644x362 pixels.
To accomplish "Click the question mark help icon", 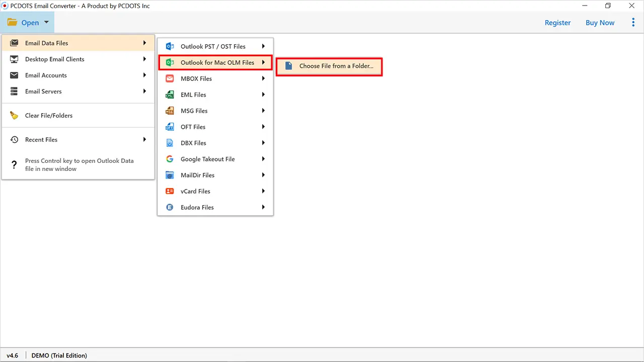I will (14, 165).
